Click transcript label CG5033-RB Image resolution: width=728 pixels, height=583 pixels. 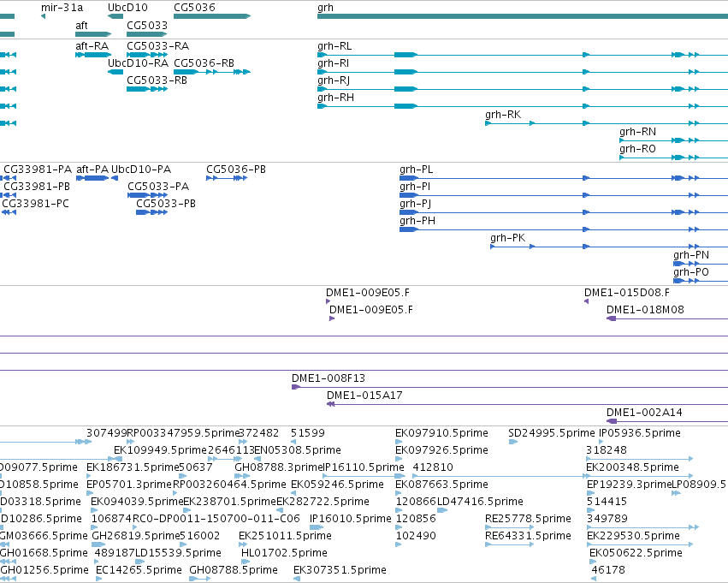(x=157, y=80)
